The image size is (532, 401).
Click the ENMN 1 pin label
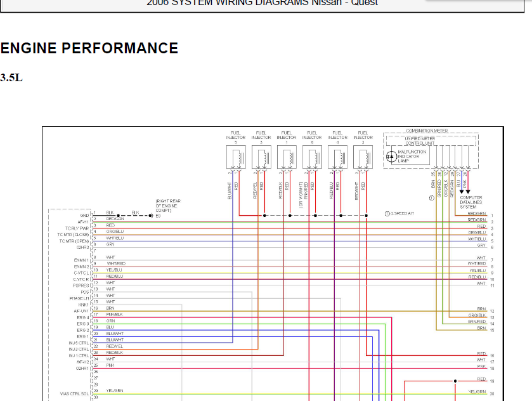[x=81, y=260]
